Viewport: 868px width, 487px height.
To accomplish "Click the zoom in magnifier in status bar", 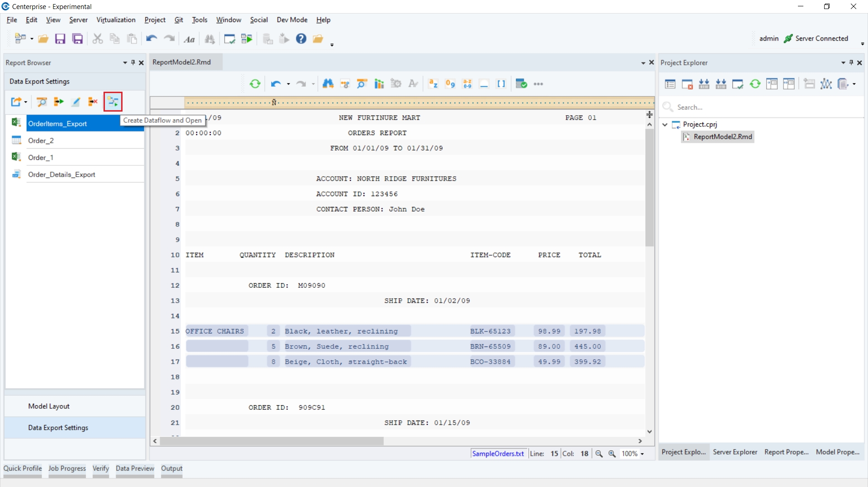I will pos(612,454).
